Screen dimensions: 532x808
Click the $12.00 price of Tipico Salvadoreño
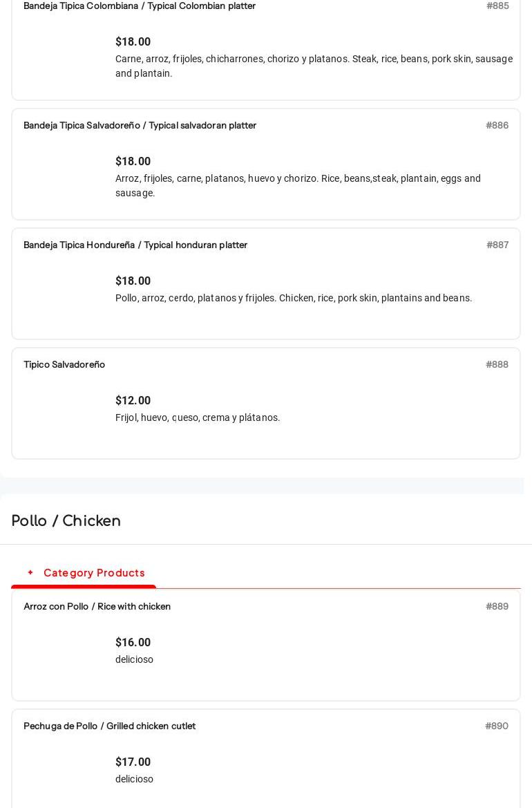pyautogui.click(x=133, y=400)
